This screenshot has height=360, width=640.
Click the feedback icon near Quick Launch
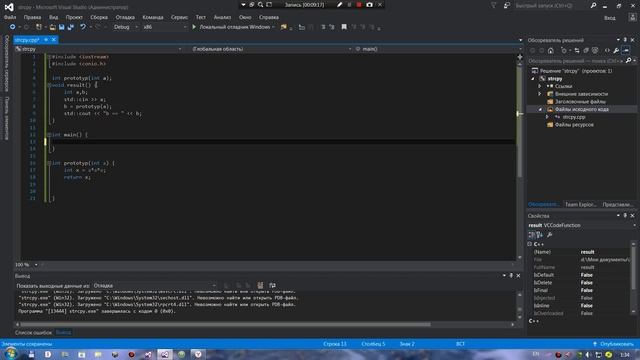[x=507, y=6]
